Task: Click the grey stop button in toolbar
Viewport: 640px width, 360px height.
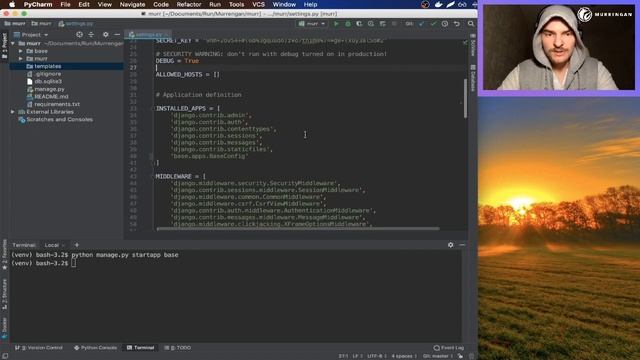Action: 394,24
